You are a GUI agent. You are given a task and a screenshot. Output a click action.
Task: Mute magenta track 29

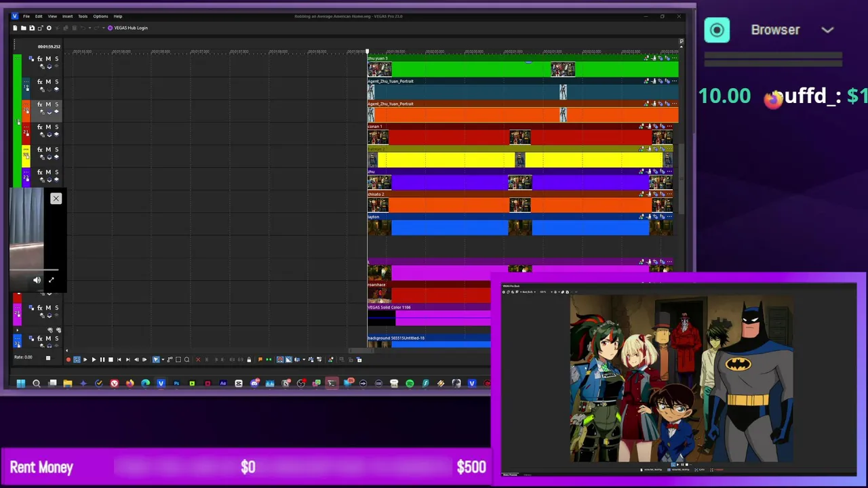[48, 308]
